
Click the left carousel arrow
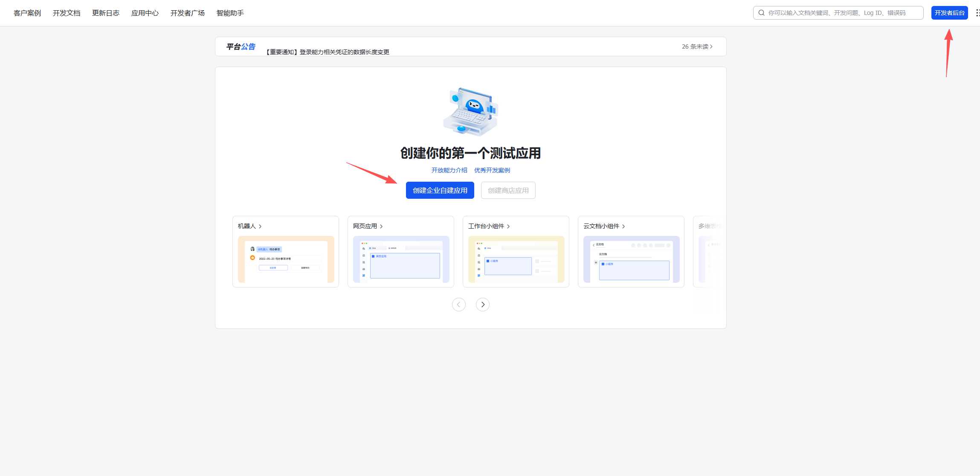point(458,304)
